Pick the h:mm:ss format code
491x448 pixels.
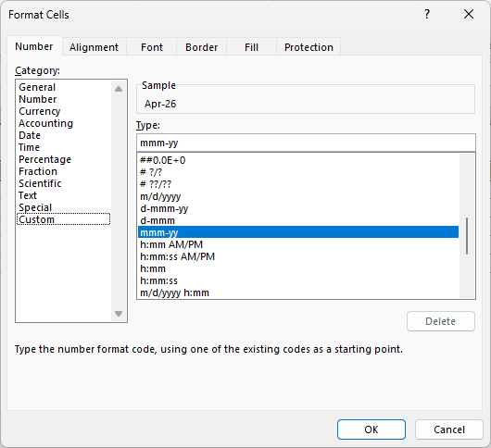click(298, 281)
